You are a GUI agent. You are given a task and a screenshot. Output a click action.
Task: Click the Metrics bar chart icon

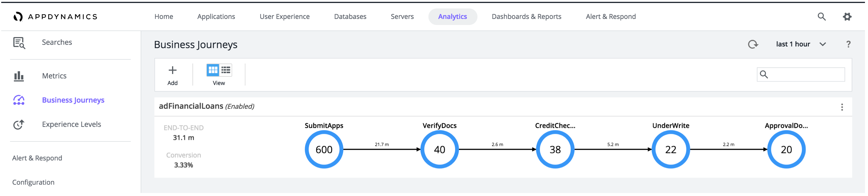click(x=19, y=76)
